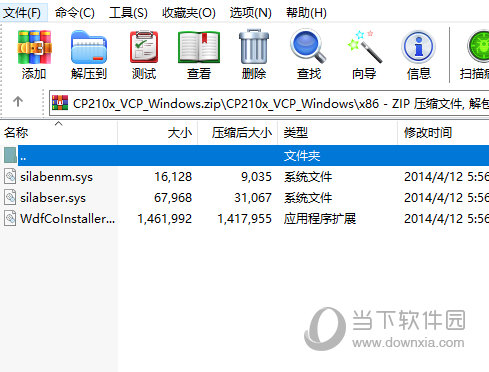Click the parent folder '..' icon
489x372 pixels.
[x=10, y=155]
